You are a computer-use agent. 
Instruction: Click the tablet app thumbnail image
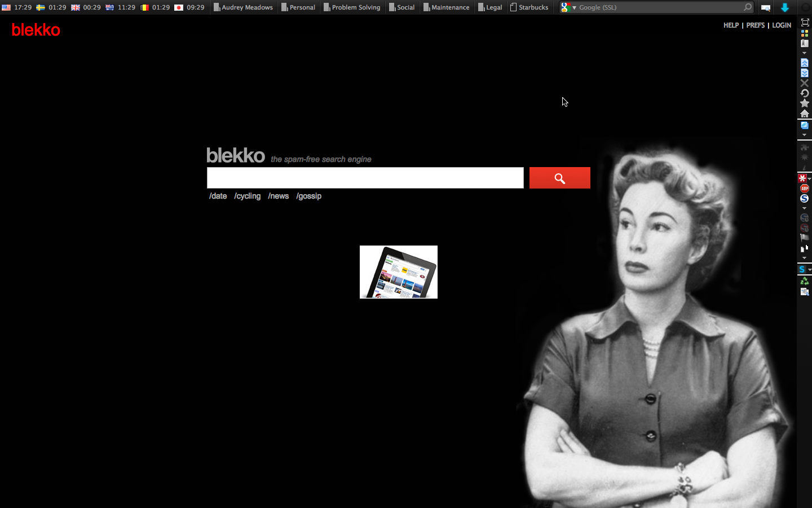399,272
